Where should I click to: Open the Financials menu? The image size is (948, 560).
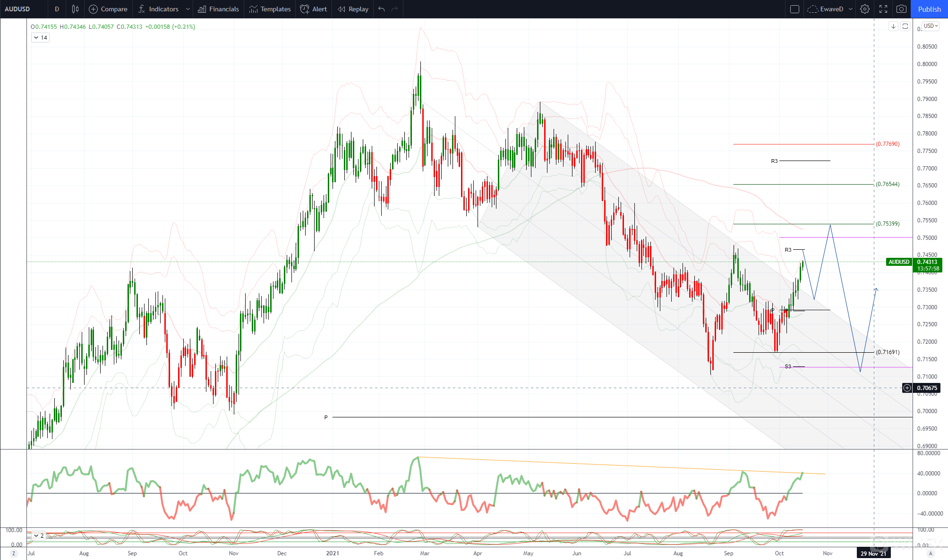(x=218, y=9)
